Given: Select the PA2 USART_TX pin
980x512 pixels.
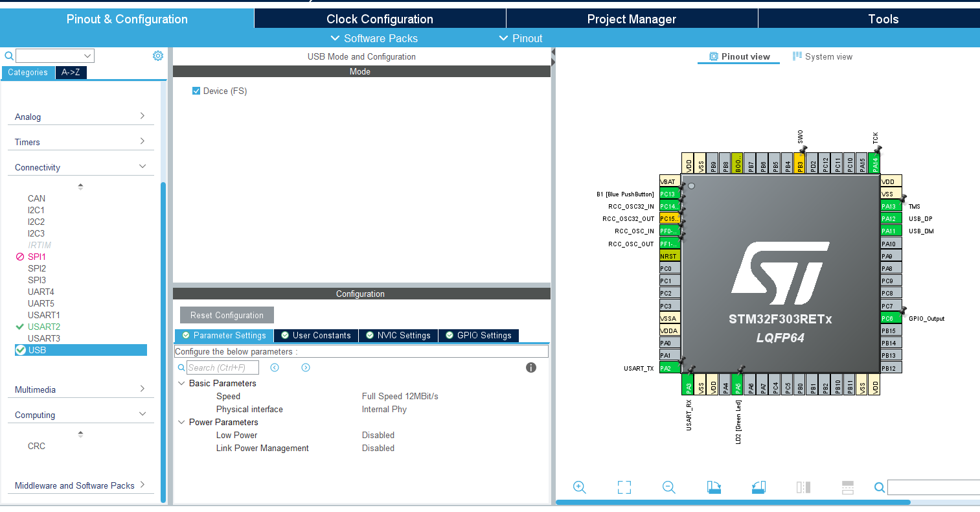Looking at the screenshot, I should [x=669, y=367].
